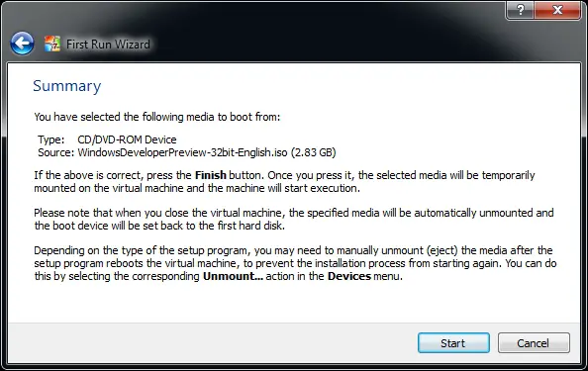Open help with the question mark button
Screen dimensions: 588x371
[520, 10]
